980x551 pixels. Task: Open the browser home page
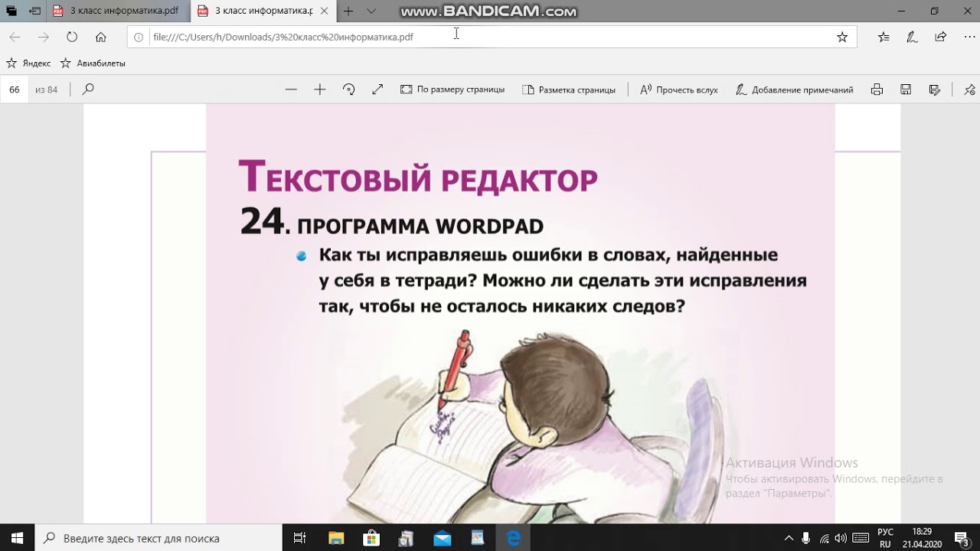[100, 37]
